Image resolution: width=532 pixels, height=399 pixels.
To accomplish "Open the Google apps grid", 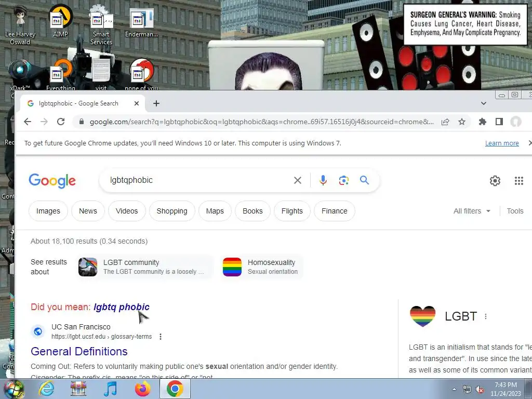I will click(x=519, y=181).
